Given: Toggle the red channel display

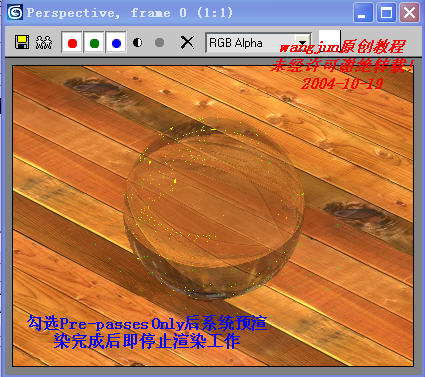Looking at the screenshot, I should point(72,43).
